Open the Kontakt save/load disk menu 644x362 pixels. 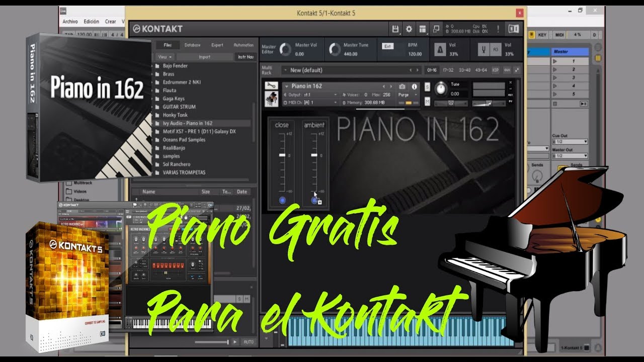click(x=395, y=29)
